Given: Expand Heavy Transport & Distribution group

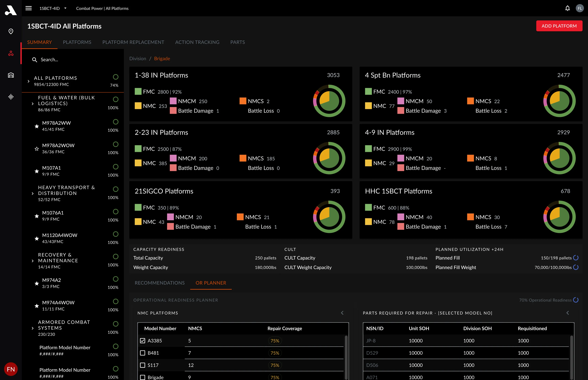Looking at the screenshot, I should pos(32,193).
